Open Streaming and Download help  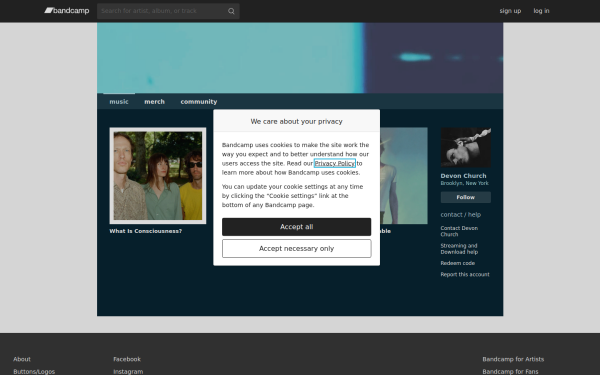pos(459,249)
